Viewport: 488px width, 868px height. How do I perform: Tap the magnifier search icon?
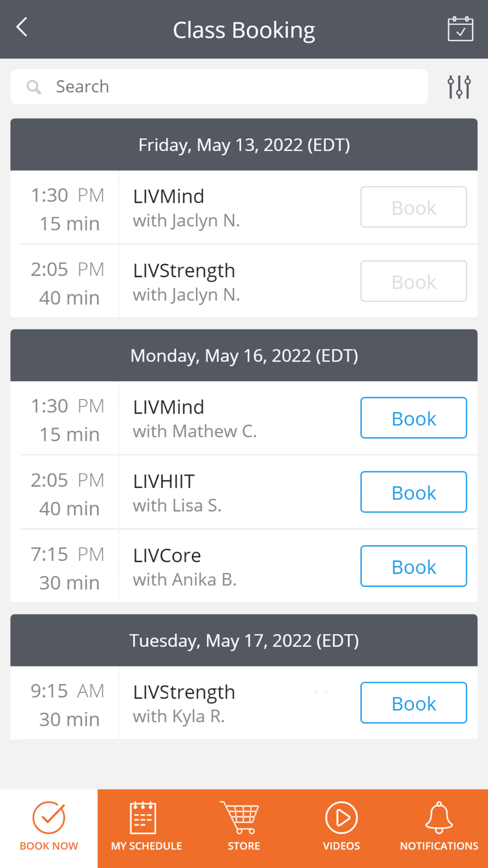34,87
